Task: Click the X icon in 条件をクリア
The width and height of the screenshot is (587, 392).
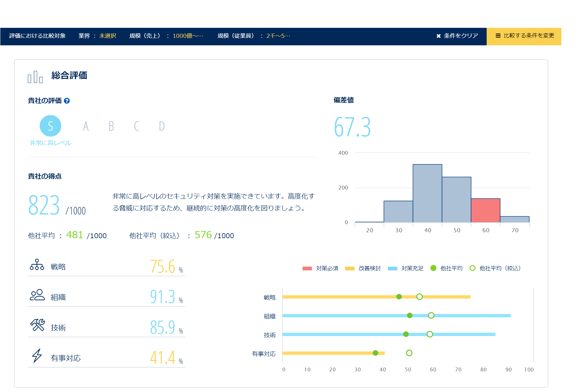Action: pos(439,36)
